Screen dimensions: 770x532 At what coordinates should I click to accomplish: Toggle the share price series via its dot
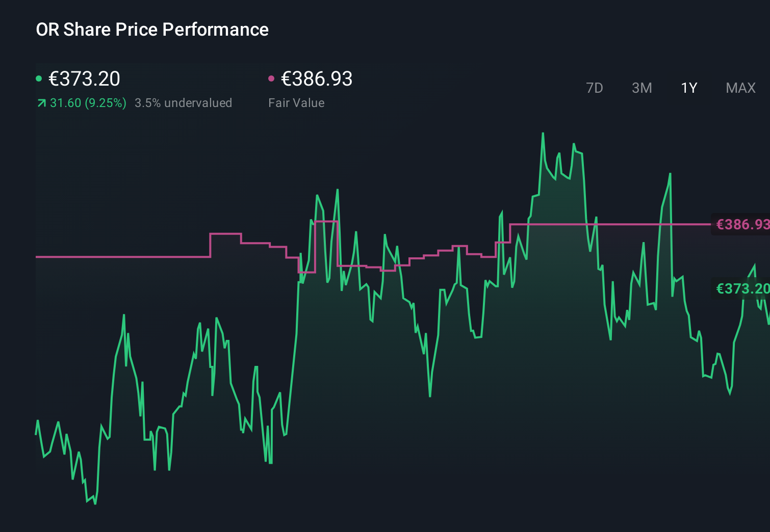(x=39, y=78)
